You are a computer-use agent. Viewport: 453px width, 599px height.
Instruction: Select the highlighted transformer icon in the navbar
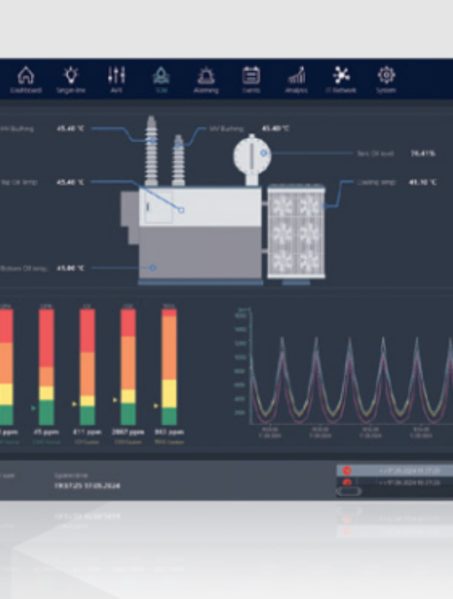(x=161, y=75)
